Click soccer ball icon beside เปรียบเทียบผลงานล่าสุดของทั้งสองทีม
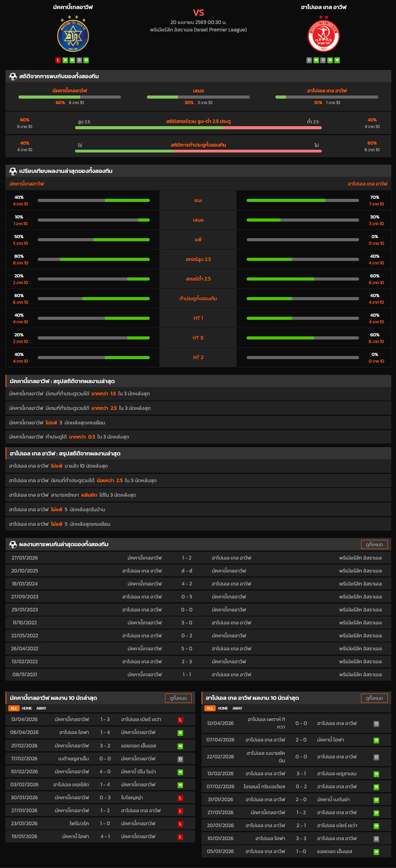 coord(13,171)
